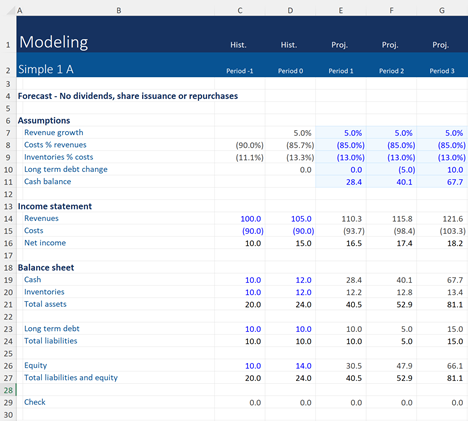
Task: Select the 15.0 total liabilities cell
Action: click(442, 341)
